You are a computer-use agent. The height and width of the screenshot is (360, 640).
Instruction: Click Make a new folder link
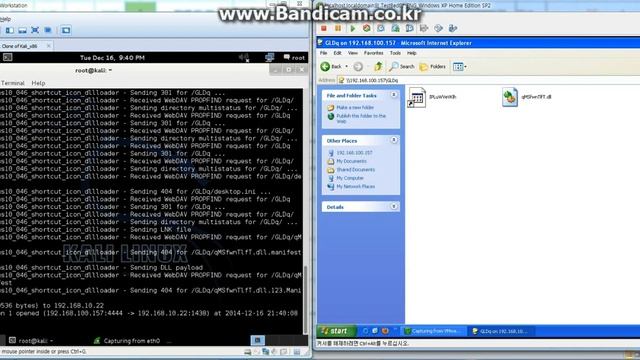(355, 107)
